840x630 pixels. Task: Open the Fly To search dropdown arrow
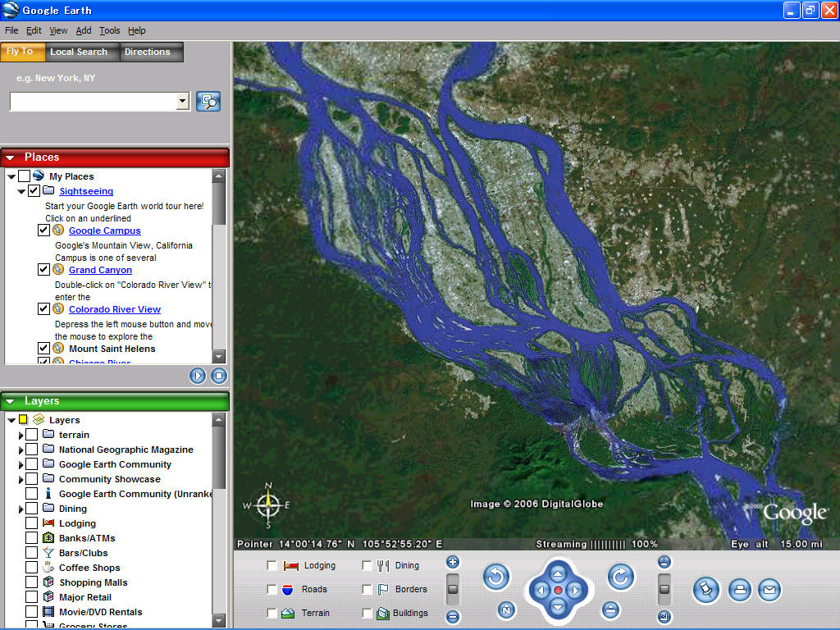183,101
